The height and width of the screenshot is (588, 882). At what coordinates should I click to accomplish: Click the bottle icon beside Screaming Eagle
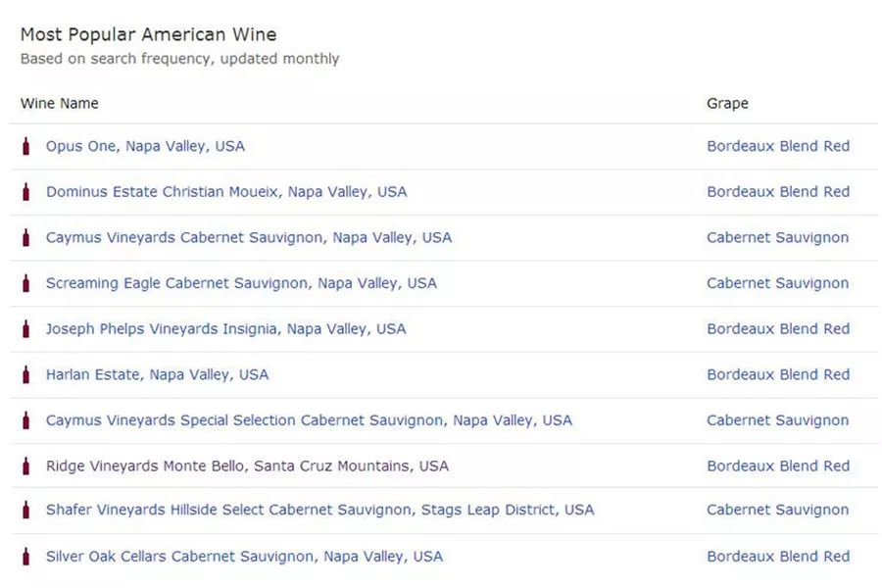[26, 283]
